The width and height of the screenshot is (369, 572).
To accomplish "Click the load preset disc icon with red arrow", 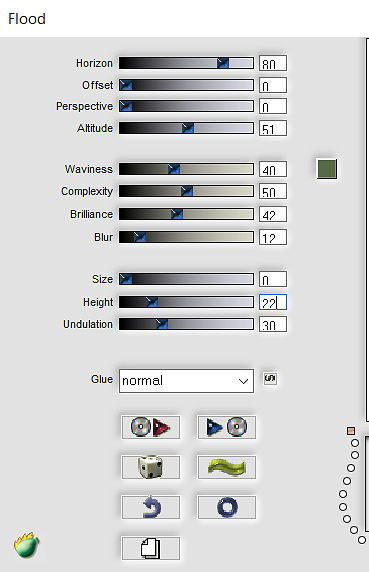I will point(150,427).
